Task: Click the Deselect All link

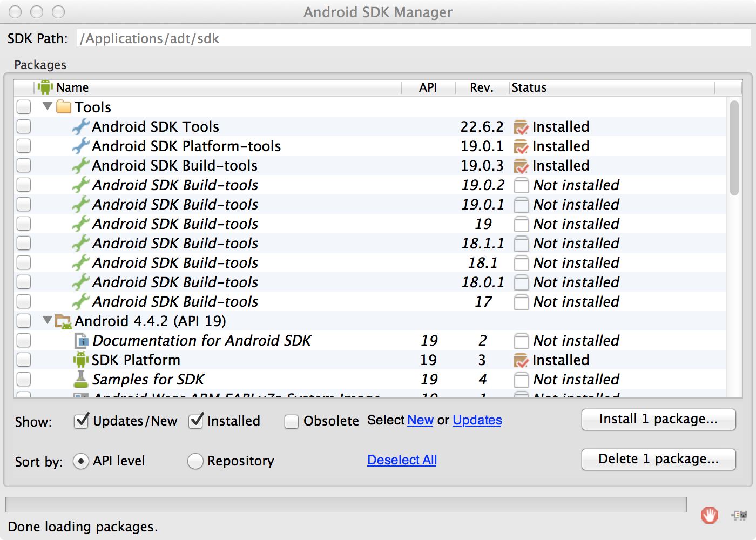Action: click(402, 460)
